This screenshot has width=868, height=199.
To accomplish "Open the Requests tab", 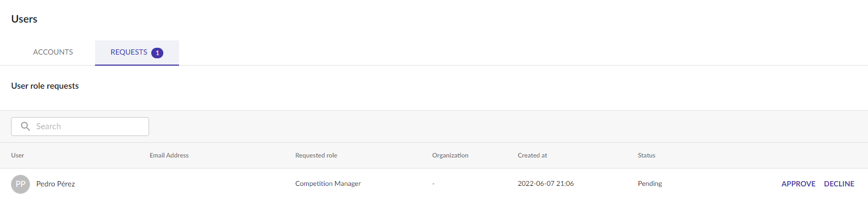I will (137, 53).
